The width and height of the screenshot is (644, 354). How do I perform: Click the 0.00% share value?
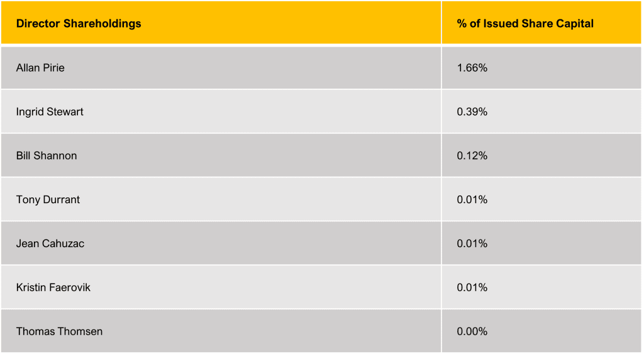coord(472,332)
